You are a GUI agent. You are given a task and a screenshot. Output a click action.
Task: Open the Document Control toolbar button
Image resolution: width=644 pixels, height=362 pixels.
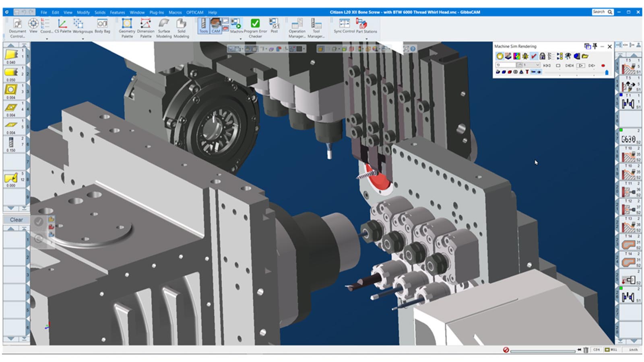[17, 27]
